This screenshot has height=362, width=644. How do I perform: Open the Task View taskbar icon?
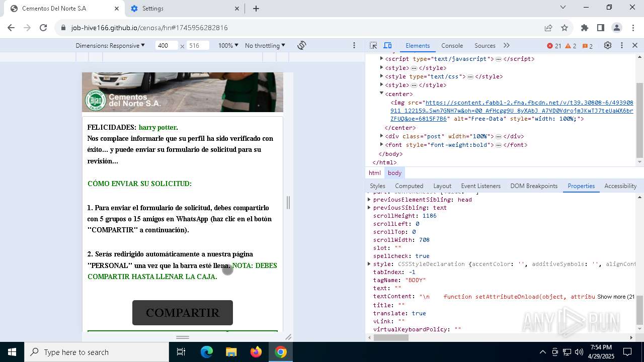click(182, 352)
